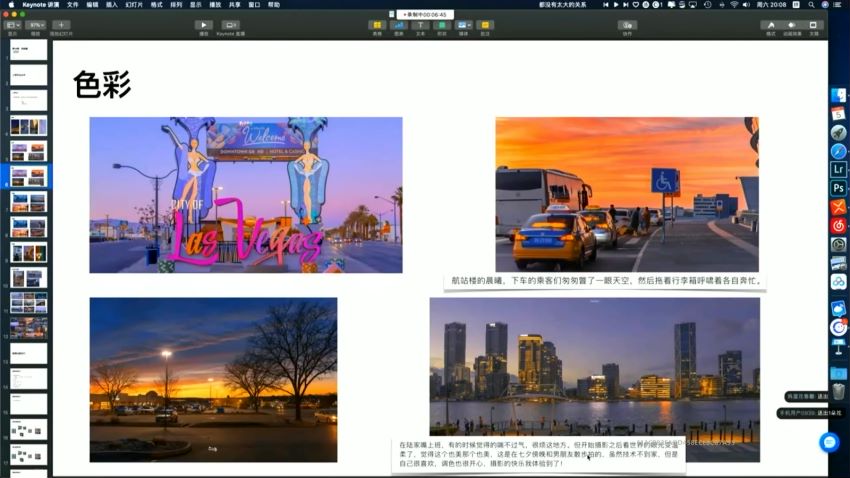Select the sunset tree parking lot photo
The width and height of the screenshot is (850, 478).
tap(214, 380)
